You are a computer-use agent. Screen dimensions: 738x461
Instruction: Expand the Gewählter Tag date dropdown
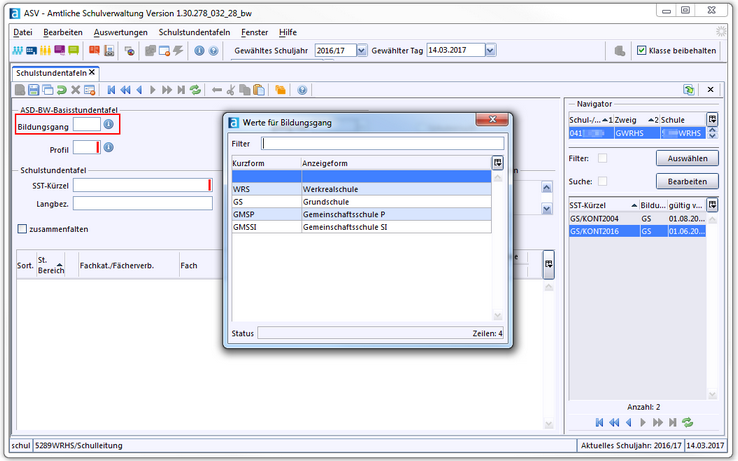pos(491,50)
